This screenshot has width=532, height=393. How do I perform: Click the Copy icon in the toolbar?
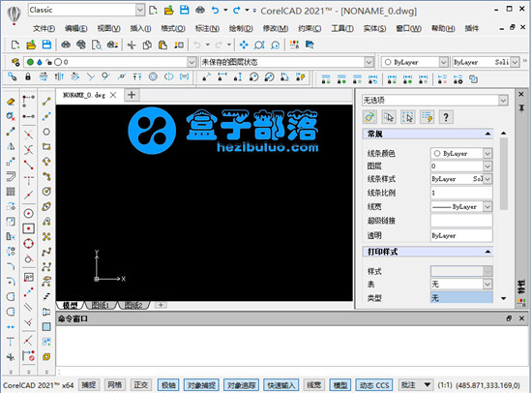tap(147, 45)
